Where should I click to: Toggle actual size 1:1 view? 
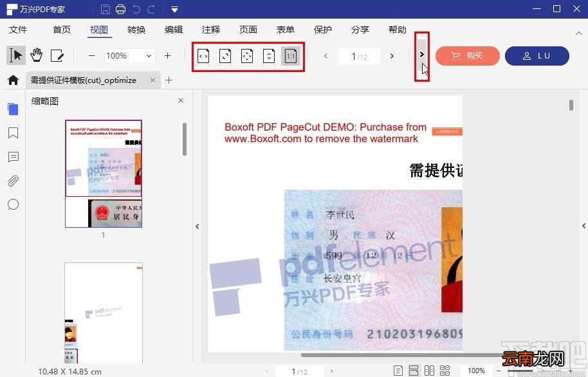point(291,56)
